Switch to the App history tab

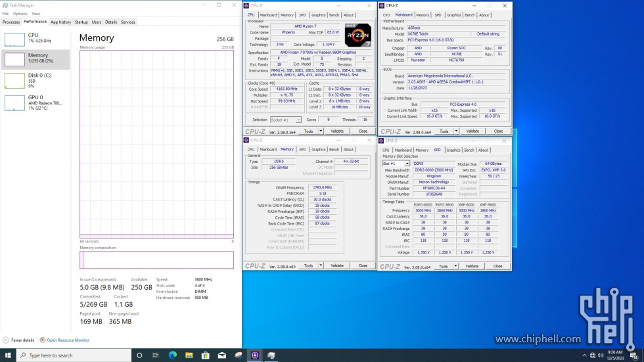click(60, 22)
